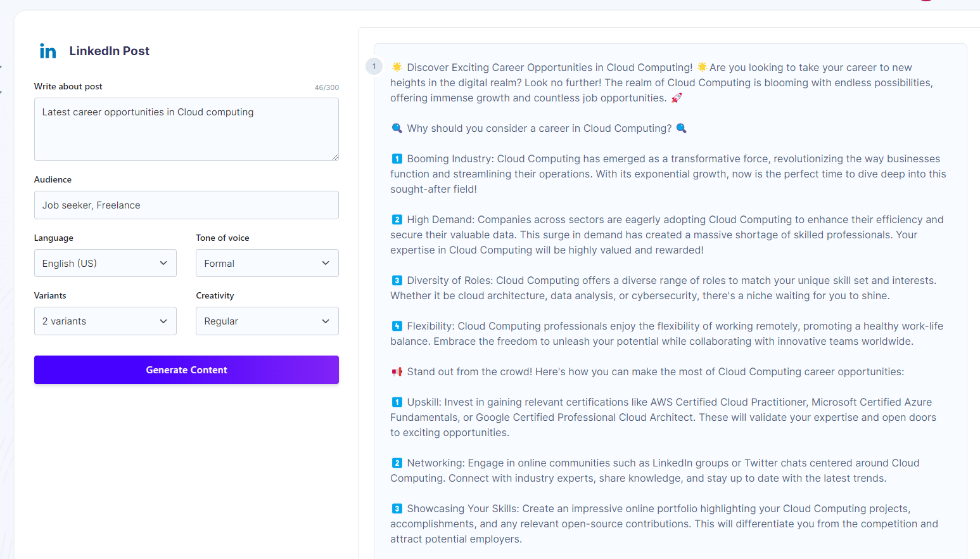Click the keycap 2 emoji next to Networking
Viewport: 980px width, 559px height.
click(x=397, y=463)
